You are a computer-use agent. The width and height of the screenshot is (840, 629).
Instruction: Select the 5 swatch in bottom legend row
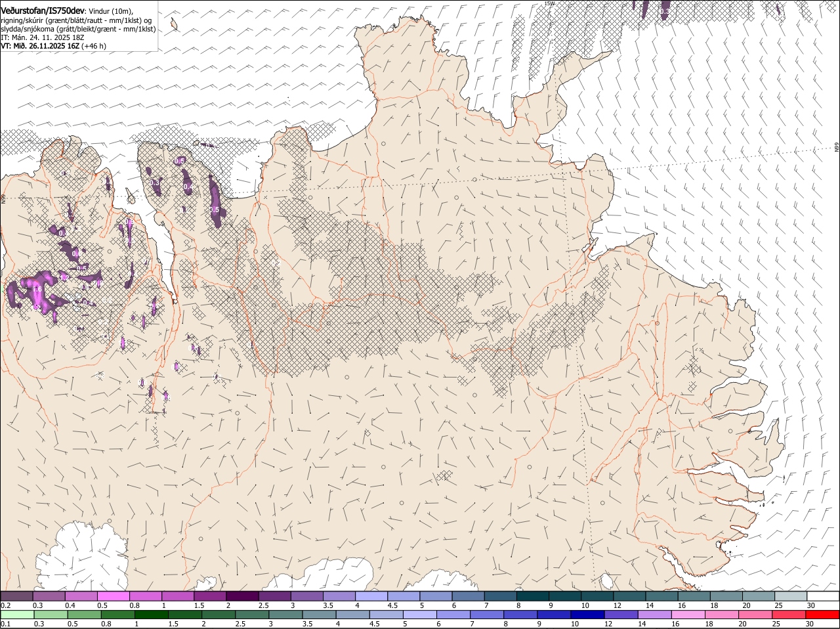[x=421, y=615]
